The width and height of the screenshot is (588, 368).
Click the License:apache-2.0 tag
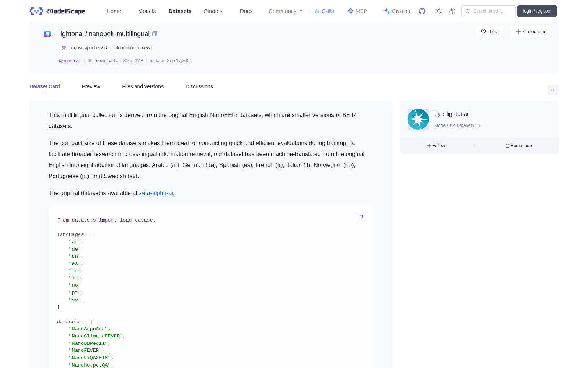84,48
